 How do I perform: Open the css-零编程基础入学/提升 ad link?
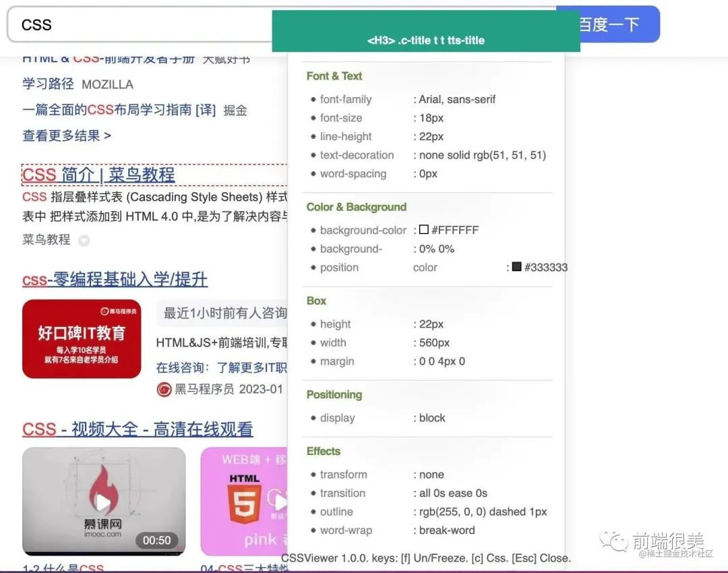point(115,280)
